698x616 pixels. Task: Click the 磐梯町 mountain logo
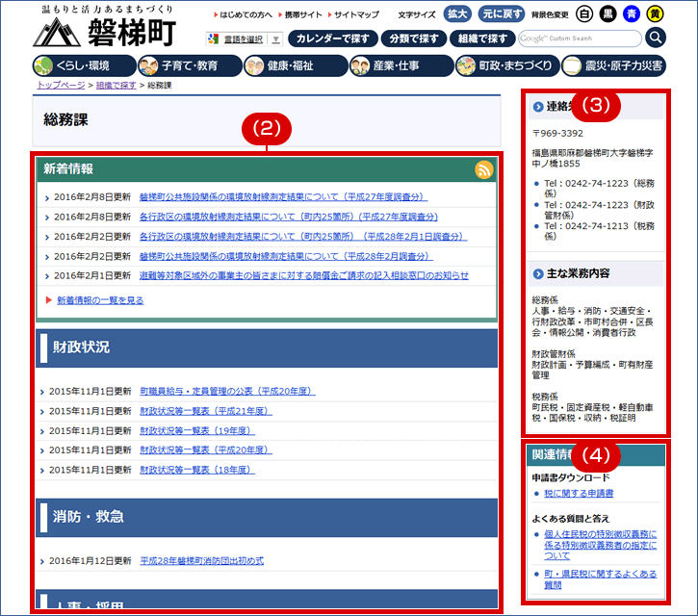[105, 33]
